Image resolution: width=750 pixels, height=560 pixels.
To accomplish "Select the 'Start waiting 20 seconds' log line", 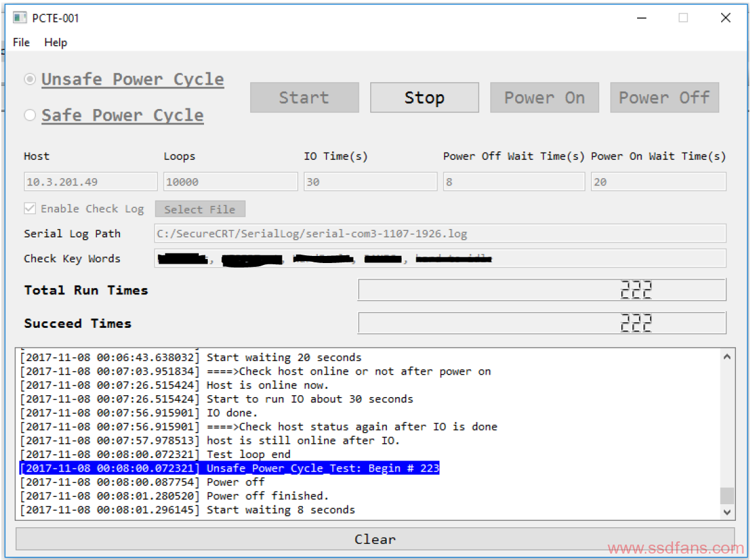I will pos(191,357).
